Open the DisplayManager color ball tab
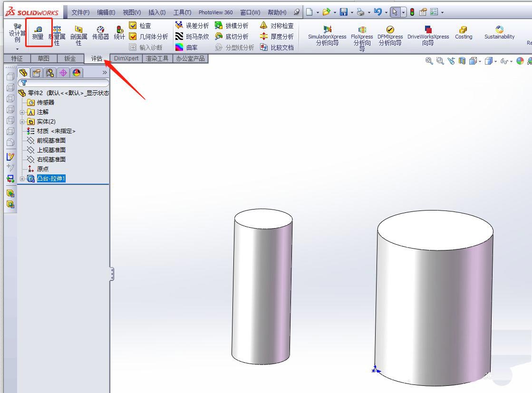 77,73
